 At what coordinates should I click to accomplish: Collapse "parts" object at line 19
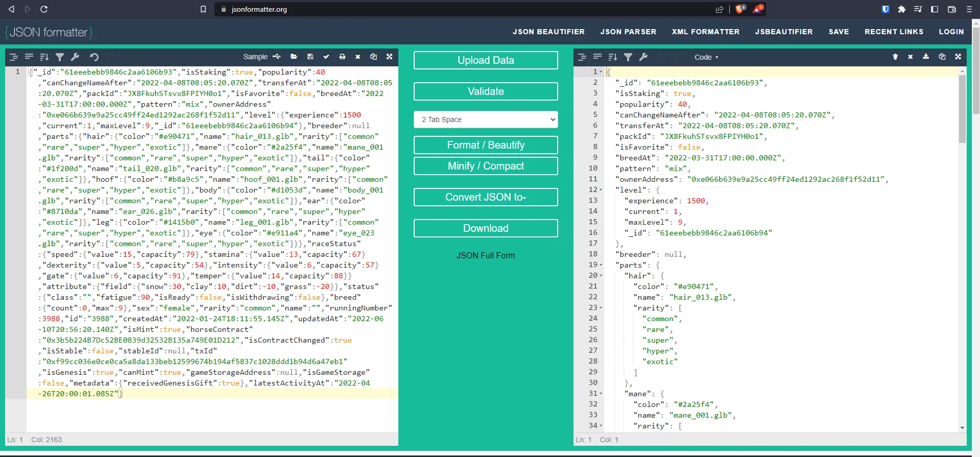601,265
